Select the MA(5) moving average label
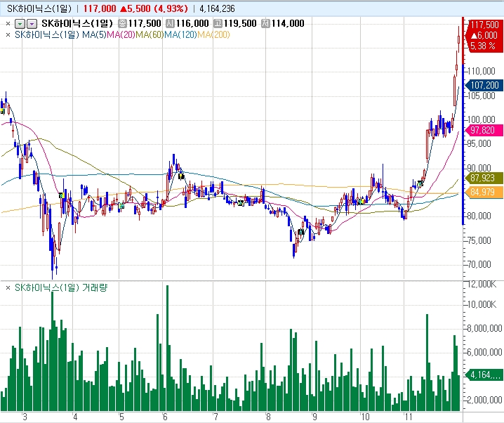The height and width of the screenshot is (423, 504). pyautogui.click(x=95, y=34)
